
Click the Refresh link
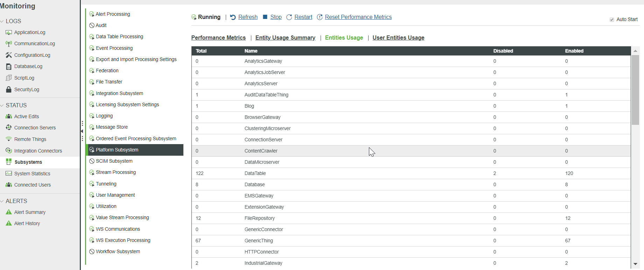248,17
